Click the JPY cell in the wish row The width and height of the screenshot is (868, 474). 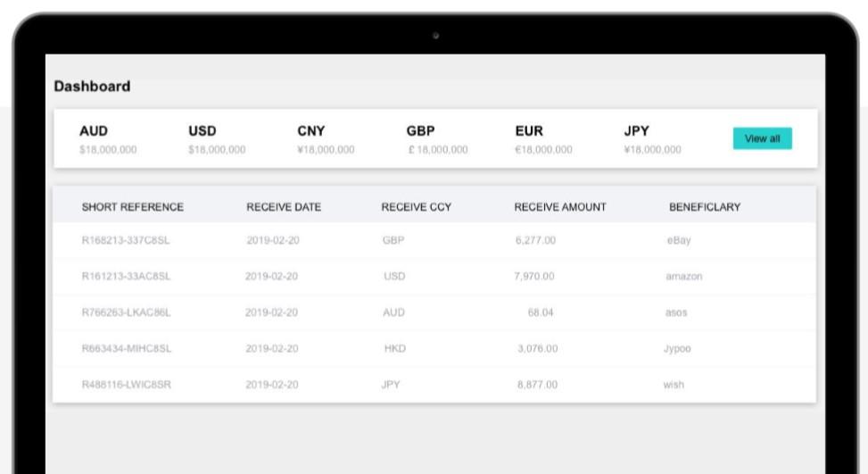click(390, 385)
